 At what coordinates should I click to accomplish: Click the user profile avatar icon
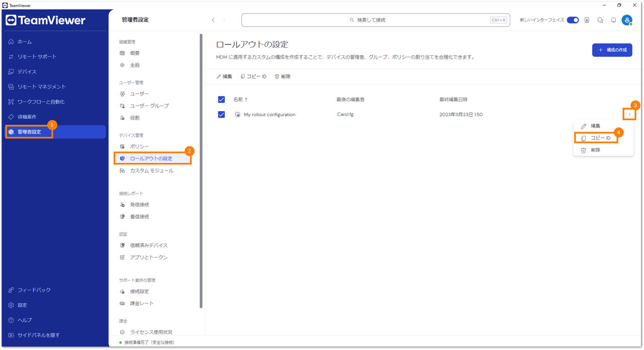tap(627, 20)
